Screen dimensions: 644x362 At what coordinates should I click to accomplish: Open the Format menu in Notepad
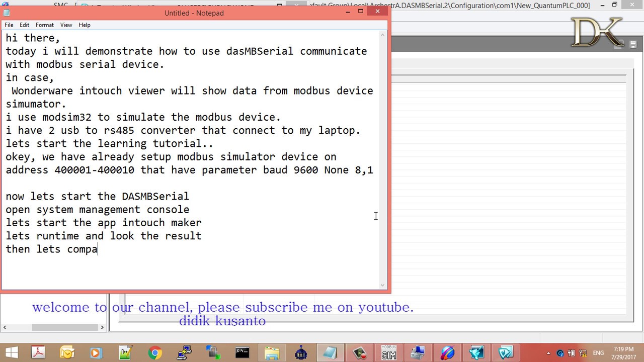[44, 25]
